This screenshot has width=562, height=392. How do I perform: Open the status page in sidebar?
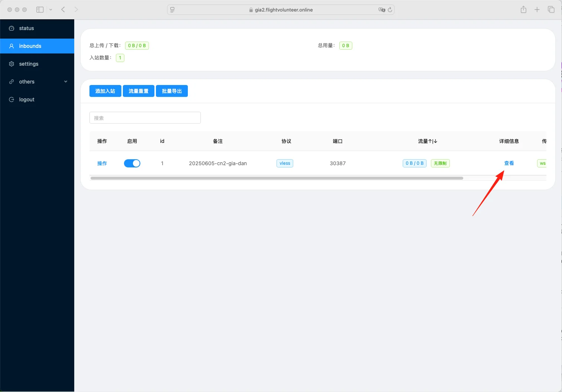37,28
